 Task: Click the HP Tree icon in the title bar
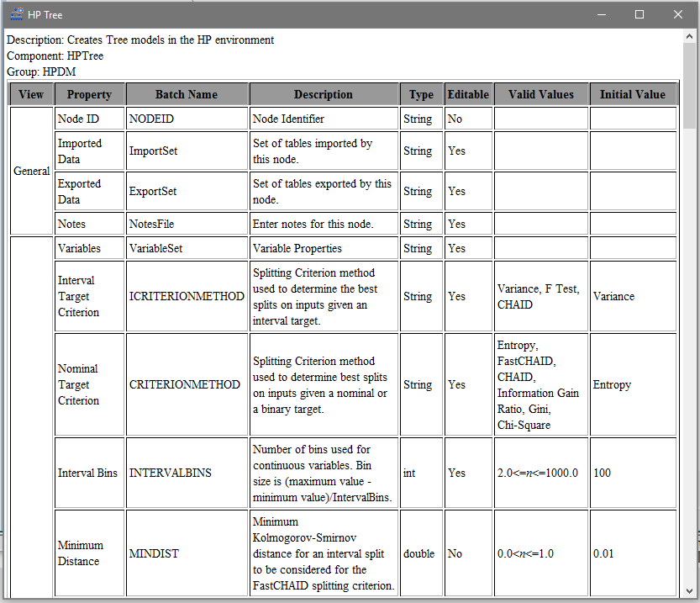coord(18,13)
